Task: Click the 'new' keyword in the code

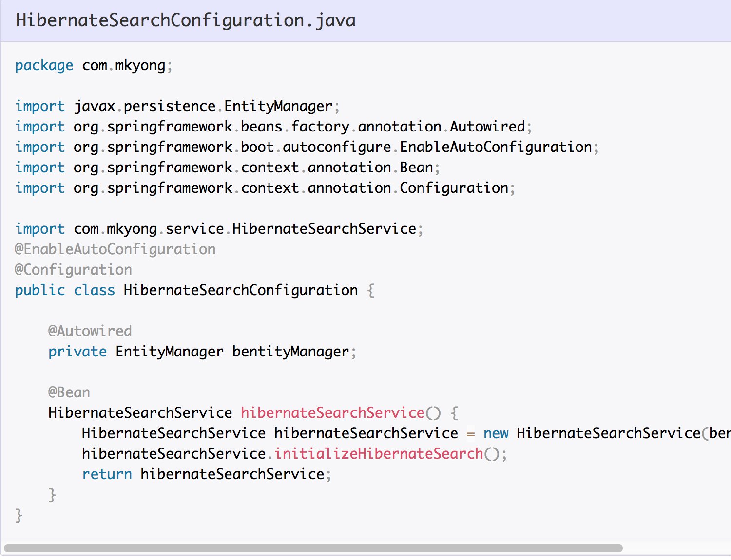Action: coord(496,433)
